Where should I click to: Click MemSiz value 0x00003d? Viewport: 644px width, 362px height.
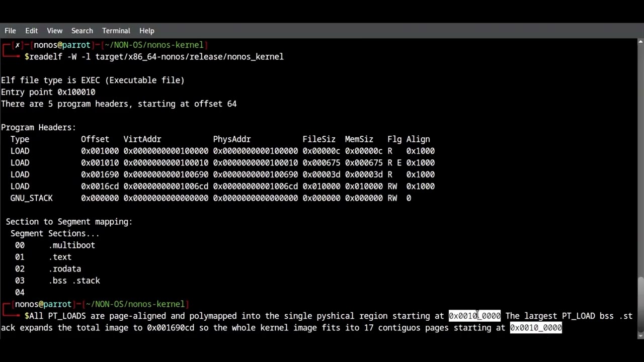pos(364,174)
